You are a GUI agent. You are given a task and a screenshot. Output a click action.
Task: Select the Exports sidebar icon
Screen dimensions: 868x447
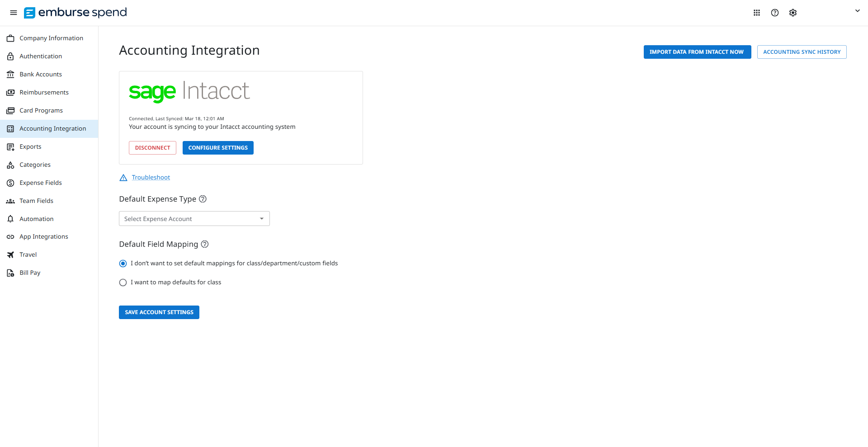click(10, 146)
